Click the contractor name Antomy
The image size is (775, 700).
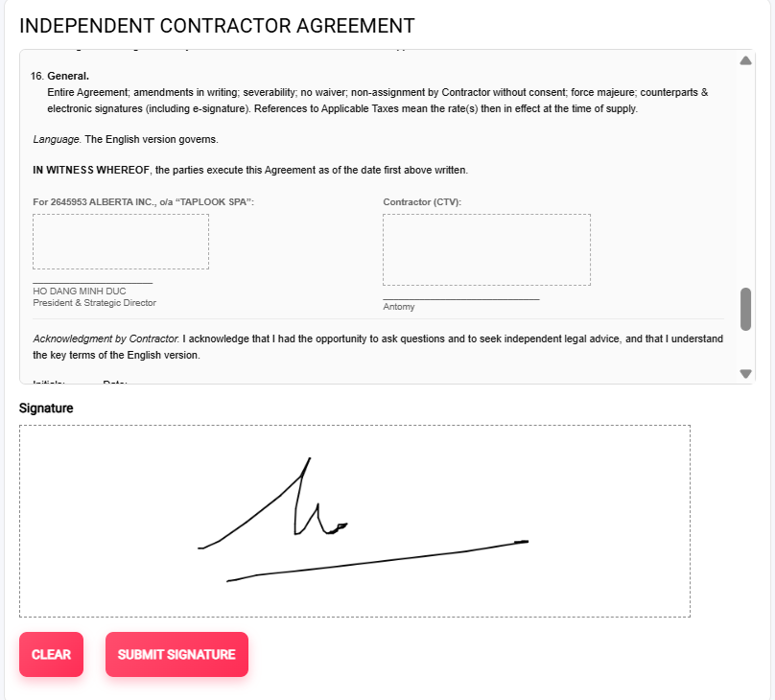(x=399, y=307)
